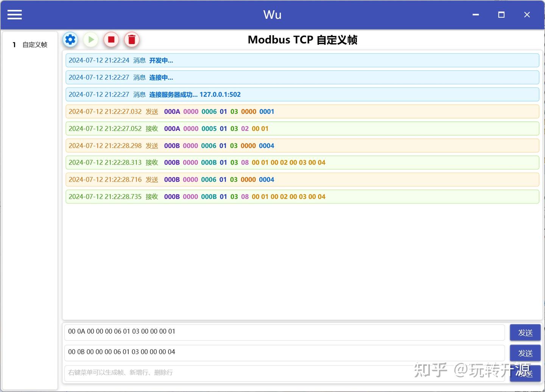
Task: Stop communication with the red stop icon
Action: click(x=111, y=39)
